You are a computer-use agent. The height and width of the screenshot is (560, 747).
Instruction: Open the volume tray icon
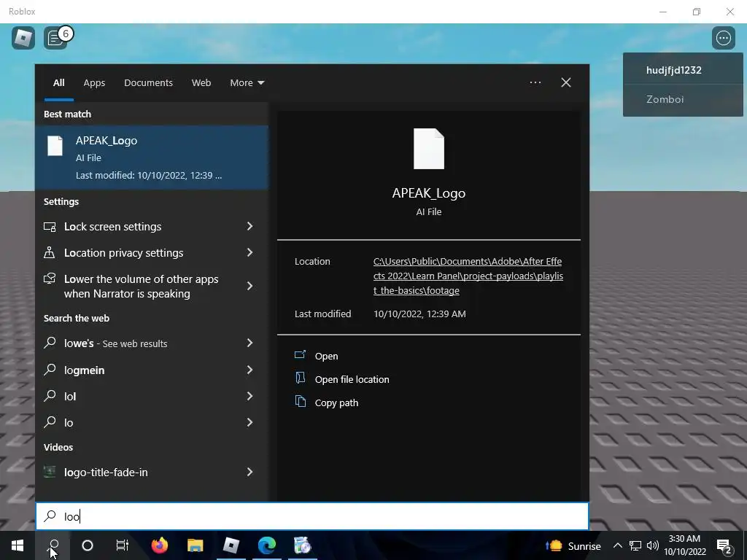[x=653, y=545]
